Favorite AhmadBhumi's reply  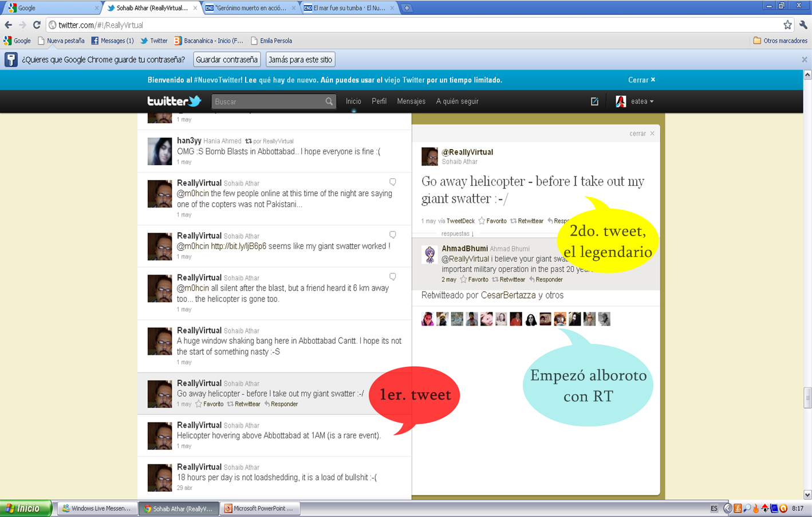click(474, 280)
